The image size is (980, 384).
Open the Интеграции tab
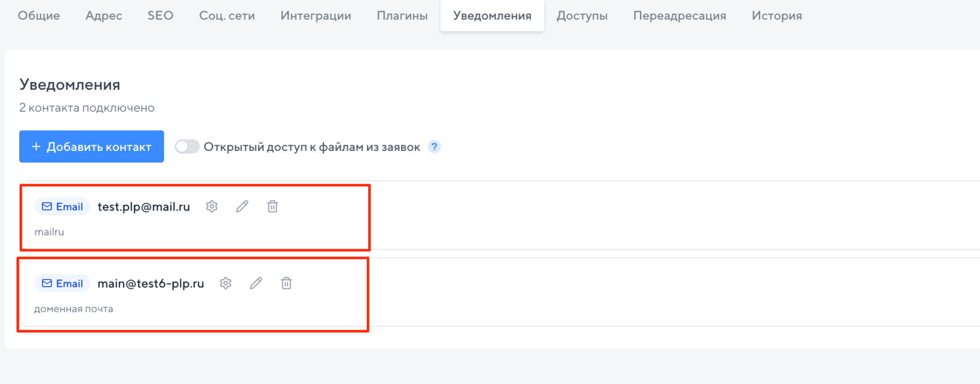(x=316, y=16)
